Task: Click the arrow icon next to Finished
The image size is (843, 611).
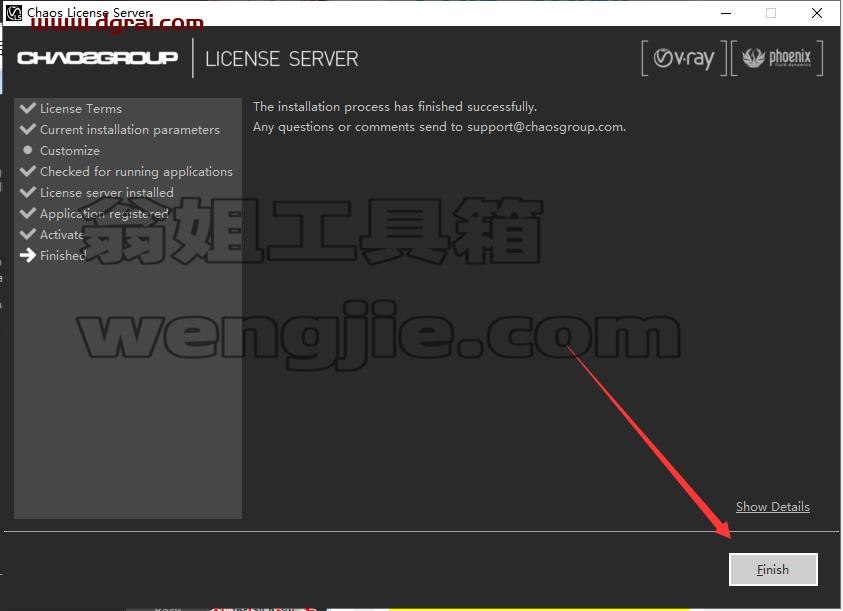Action: click(27, 255)
